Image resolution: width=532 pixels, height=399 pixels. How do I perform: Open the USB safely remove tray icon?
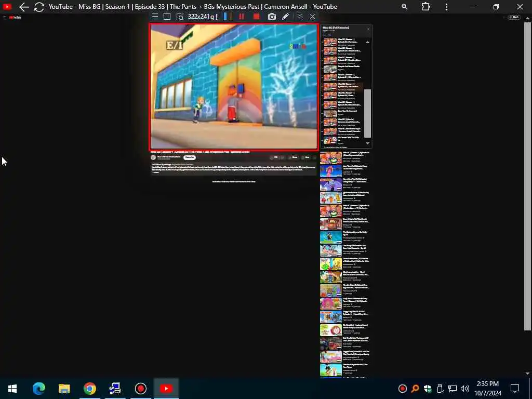coord(440,389)
